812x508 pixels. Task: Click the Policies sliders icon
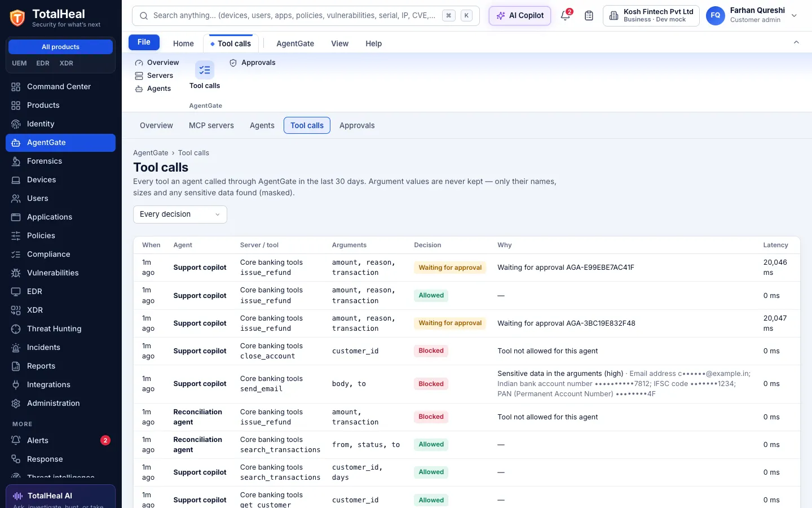click(x=16, y=235)
